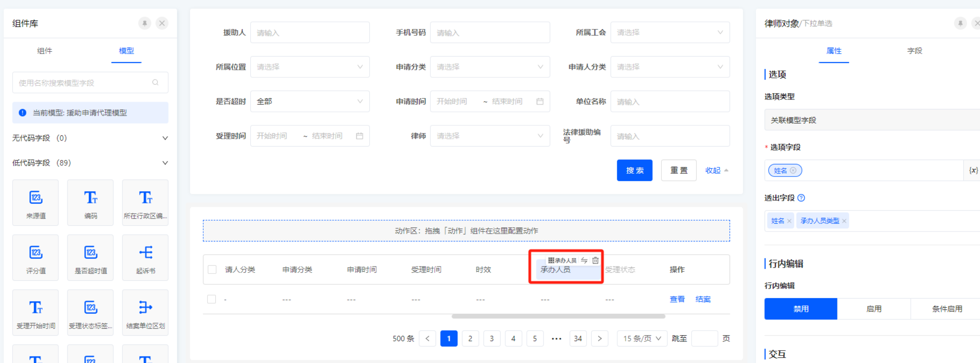Select the 结案单位区划 field component
This screenshot has width=980, height=363.
[145, 313]
